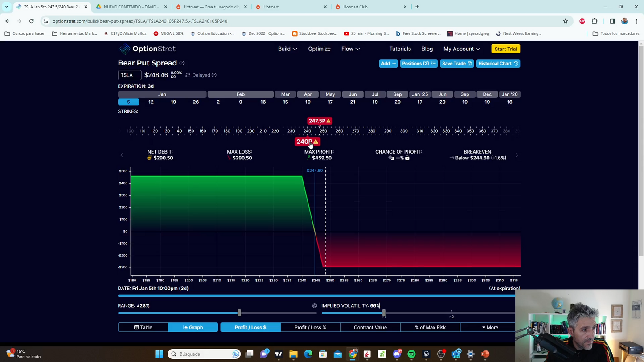The height and width of the screenshot is (362, 644).
Task: Click the refresh quote icon next to Delayed
Action: pyautogui.click(x=188, y=75)
